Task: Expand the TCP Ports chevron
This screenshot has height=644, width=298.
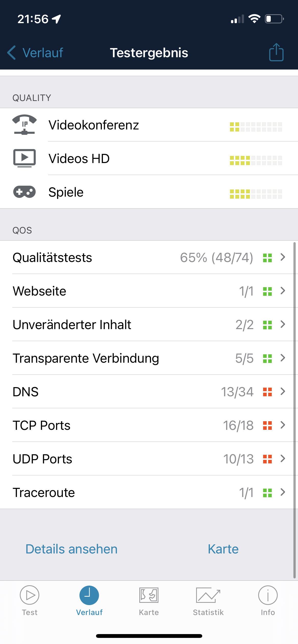Action: pos(282,425)
